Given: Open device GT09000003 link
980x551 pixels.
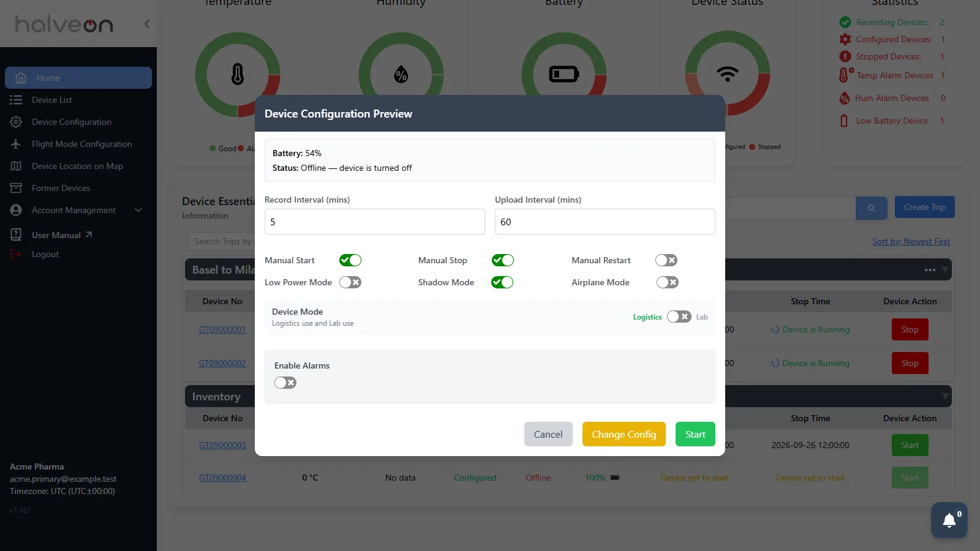Looking at the screenshot, I should click(x=222, y=445).
